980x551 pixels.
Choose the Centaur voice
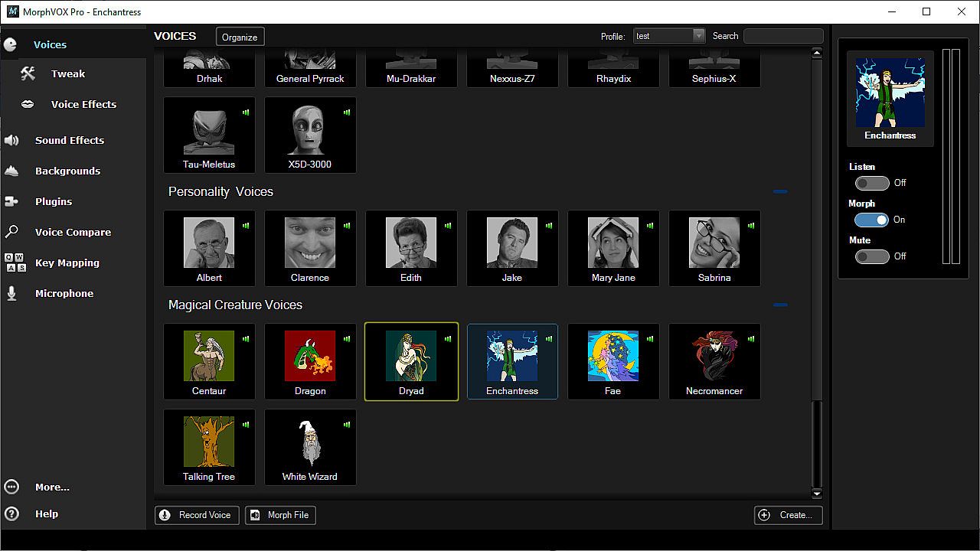tap(209, 357)
